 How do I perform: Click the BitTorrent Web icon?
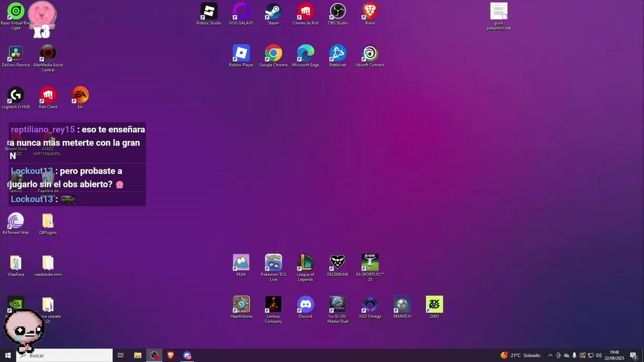click(x=16, y=224)
